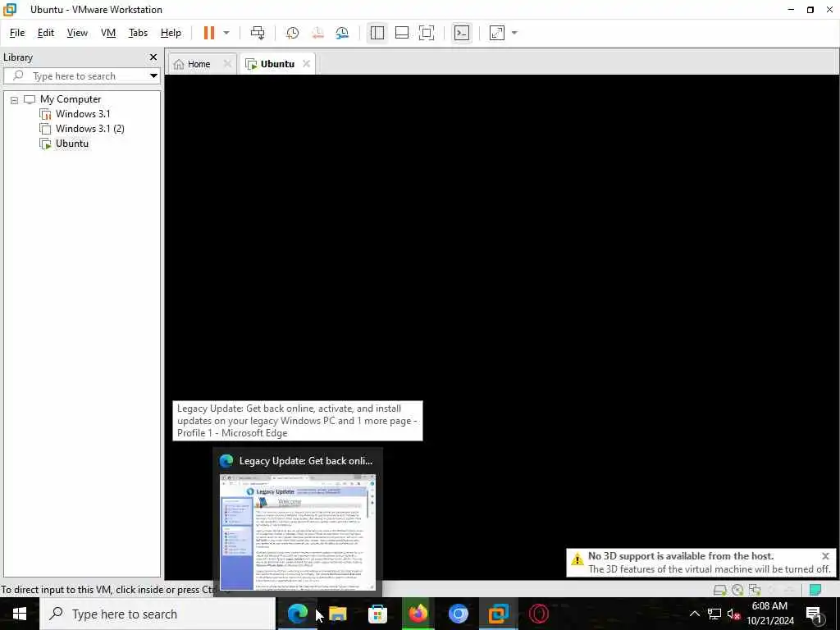Click the taskbar search box
The image size is (840, 630).
click(157, 614)
